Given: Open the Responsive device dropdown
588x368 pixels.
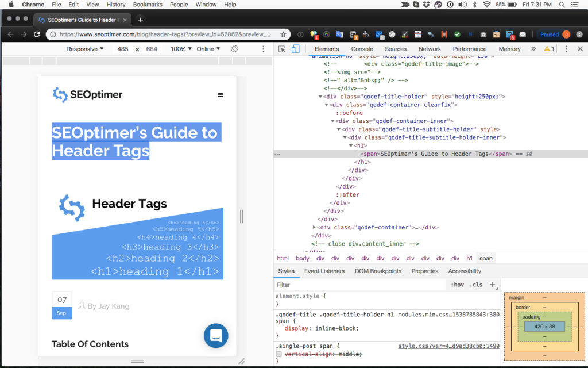Looking at the screenshot, I should click(x=86, y=49).
